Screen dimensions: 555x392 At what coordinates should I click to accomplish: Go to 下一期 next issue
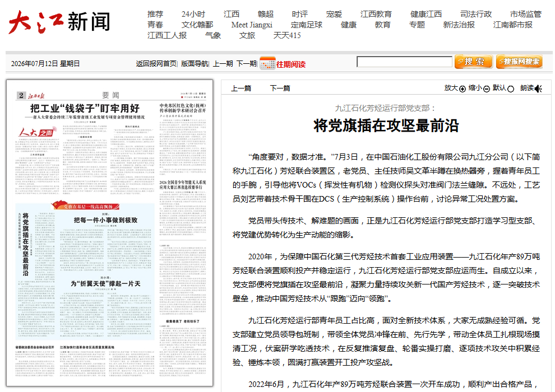(246, 64)
